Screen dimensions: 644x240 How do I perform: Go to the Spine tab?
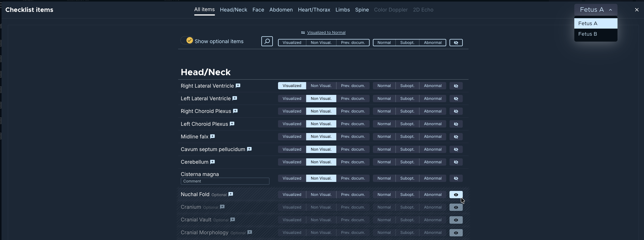tap(362, 10)
